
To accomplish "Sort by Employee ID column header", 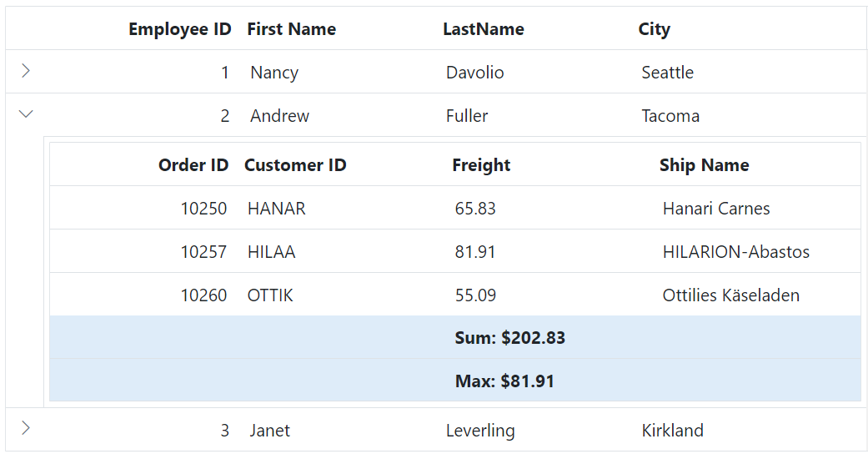I will click(x=179, y=29).
